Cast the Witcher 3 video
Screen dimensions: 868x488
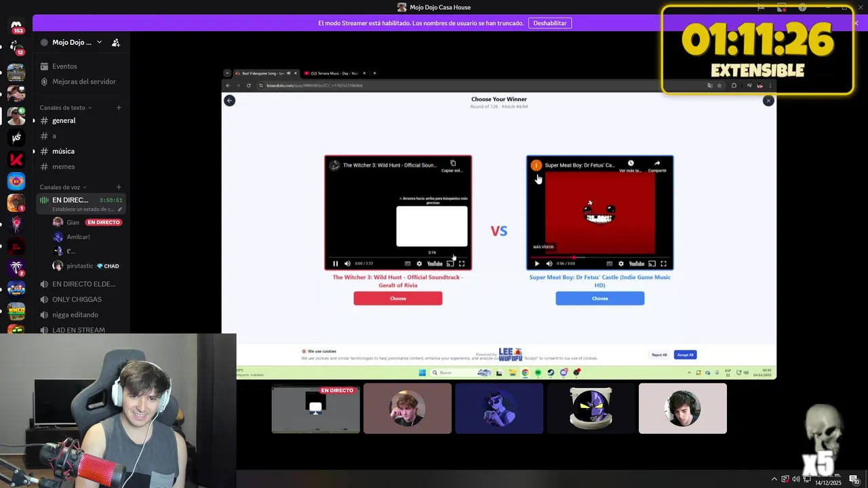450,264
